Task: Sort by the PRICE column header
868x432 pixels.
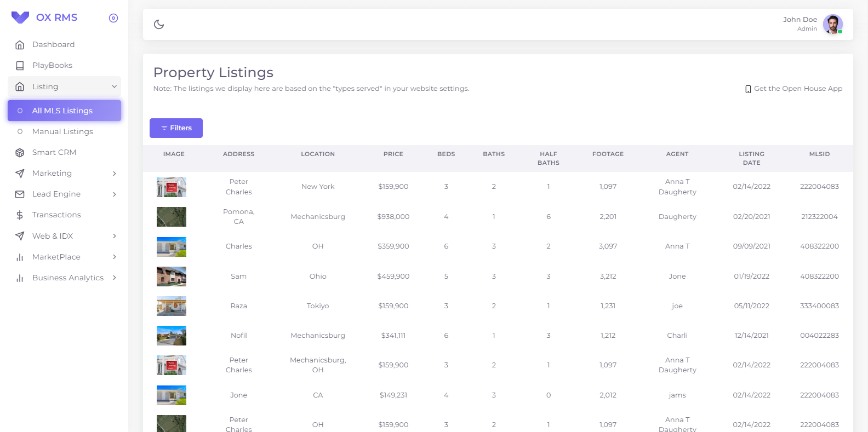Action: pyautogui.click(x=393, y=154)
